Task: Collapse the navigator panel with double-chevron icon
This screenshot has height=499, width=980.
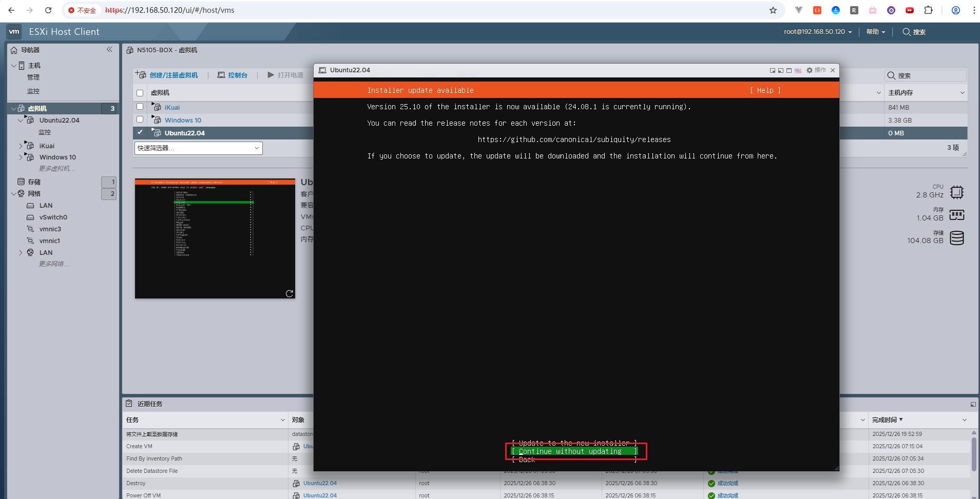Action: (x=109, y=50)
